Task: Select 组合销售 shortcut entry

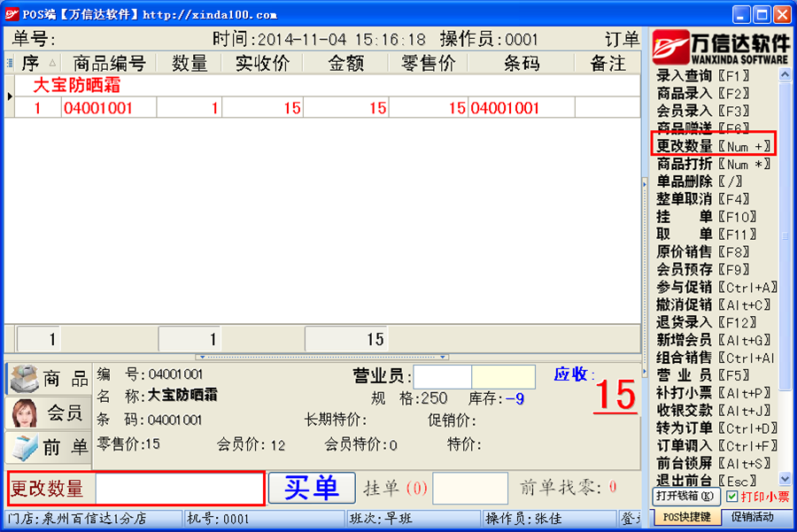Action: (x=716, y=358)
